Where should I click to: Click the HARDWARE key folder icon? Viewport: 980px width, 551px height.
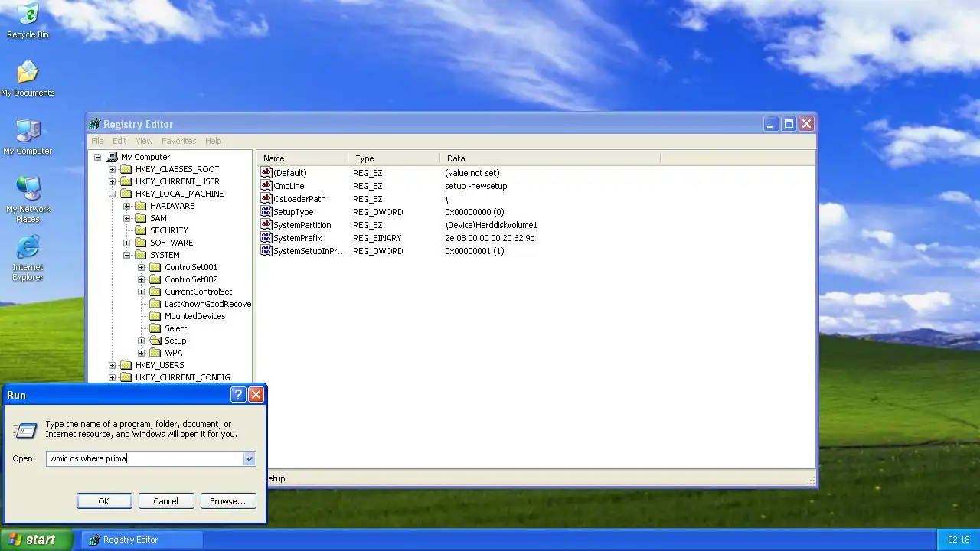141,206
